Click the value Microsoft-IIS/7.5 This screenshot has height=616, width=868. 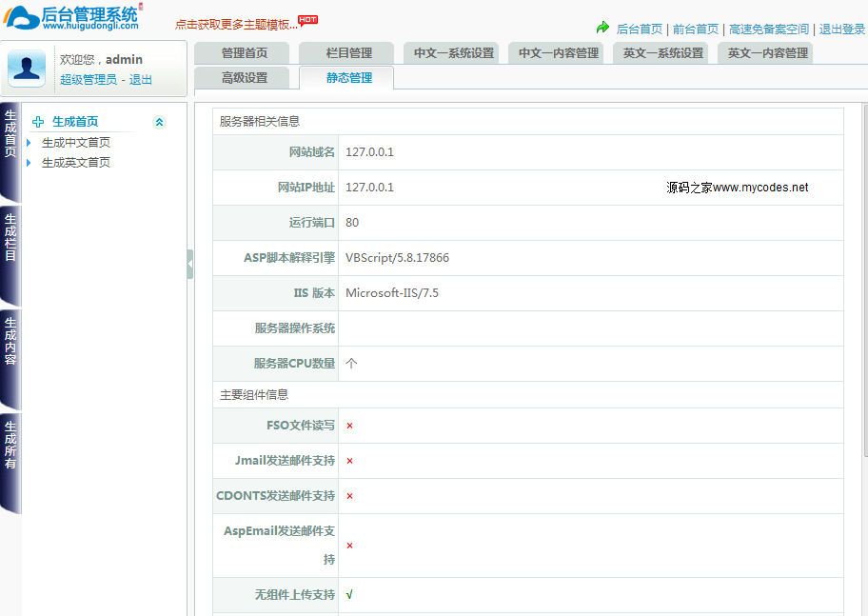392,293
